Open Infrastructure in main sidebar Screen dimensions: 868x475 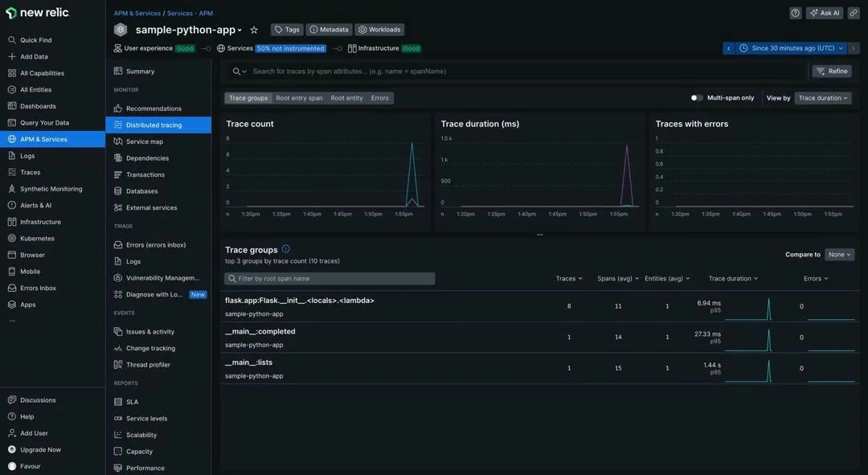[x=35, y=222]
